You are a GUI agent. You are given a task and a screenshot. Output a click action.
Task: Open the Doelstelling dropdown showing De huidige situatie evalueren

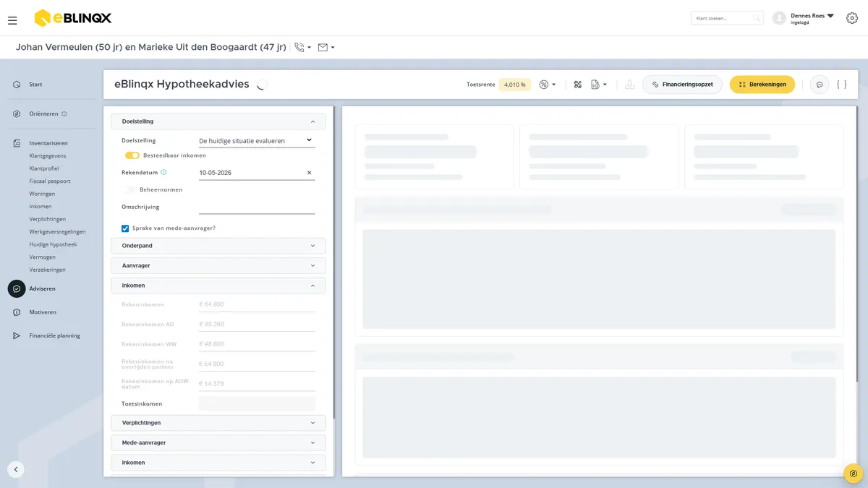[257, 140]
